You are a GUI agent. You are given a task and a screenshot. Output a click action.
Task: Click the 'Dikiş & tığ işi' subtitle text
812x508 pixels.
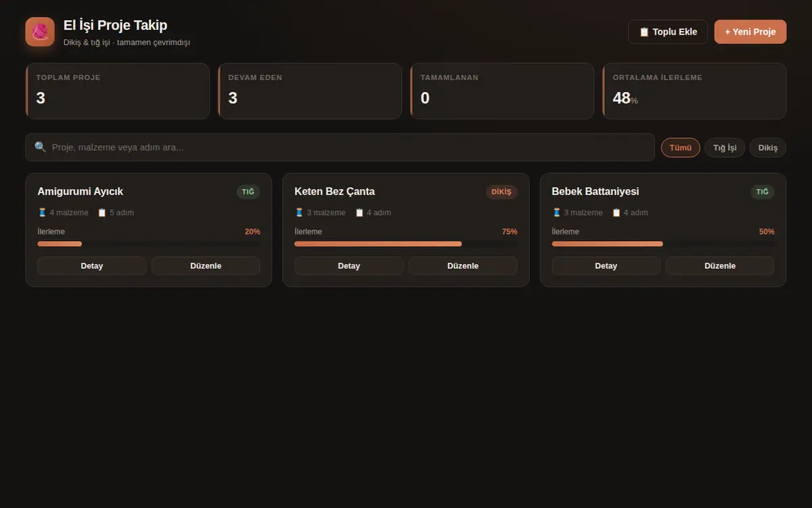pyautogui.click(x=87, y=43)
